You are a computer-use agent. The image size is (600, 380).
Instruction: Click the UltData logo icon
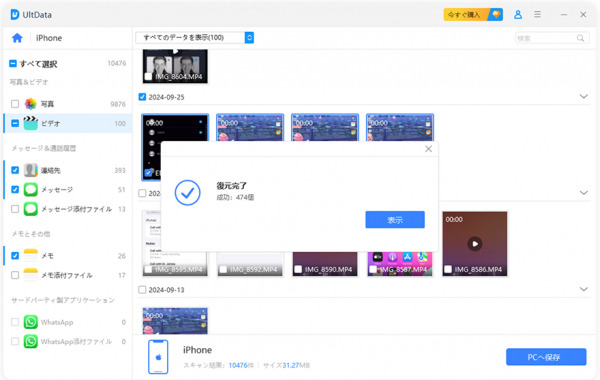point(15,15)
